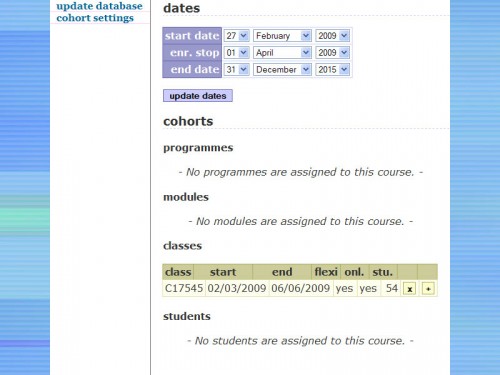Click the cohorts section heading
This screenshot has height=375, width=500.
pos(188,121)
